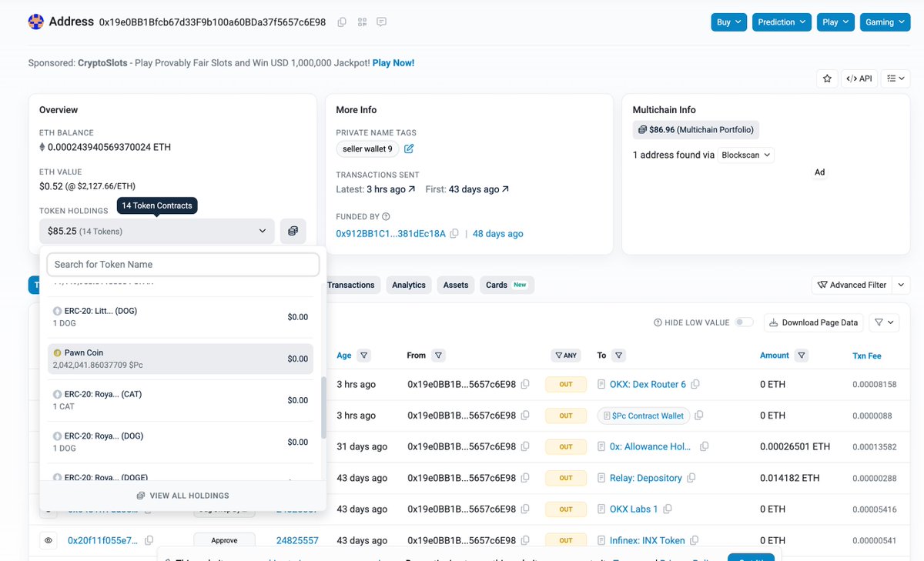Open the Cards New tab
This screenshot has height=561, width=924.
(507, 285)
